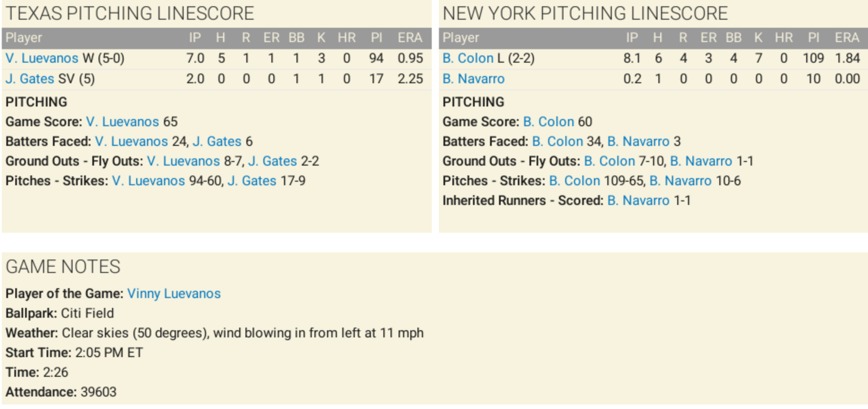The width and height of the screenshot is (868, 409).
Task: Select B. Colon in New York Batters Faced
Action: pyautogui.click(x=557, y=141)
